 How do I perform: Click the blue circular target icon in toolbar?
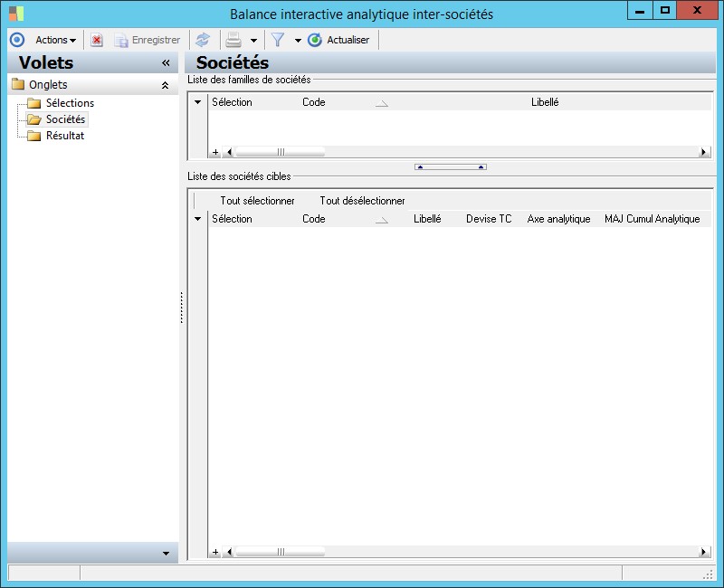[17, 40]
